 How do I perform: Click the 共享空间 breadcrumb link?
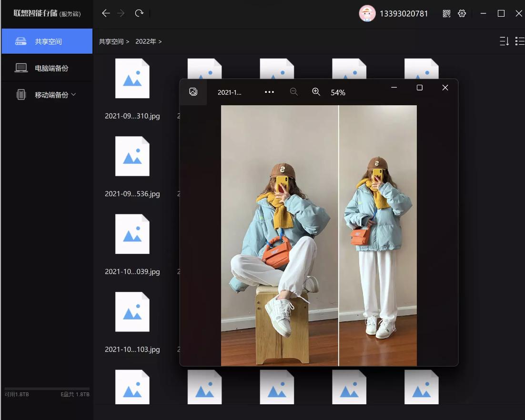(111, 41)
